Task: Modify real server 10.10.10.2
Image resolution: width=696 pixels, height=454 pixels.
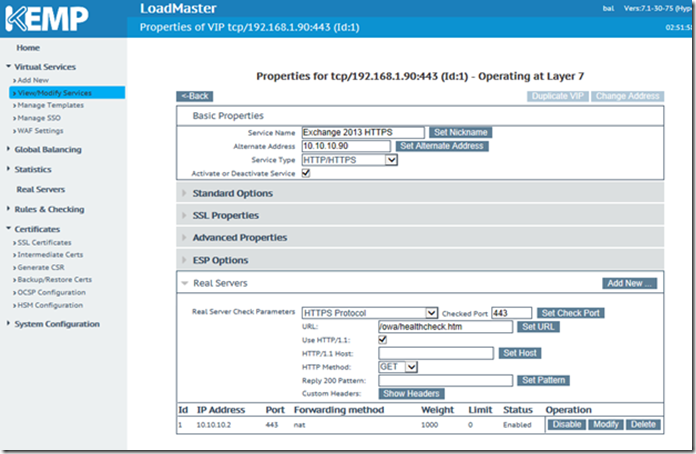Action: (x=606, y=425)
